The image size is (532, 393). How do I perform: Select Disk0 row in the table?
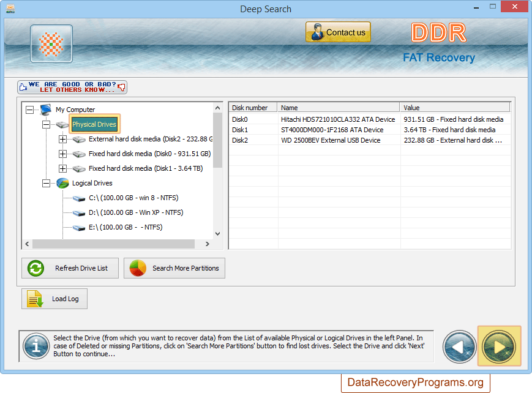[370, 119]
